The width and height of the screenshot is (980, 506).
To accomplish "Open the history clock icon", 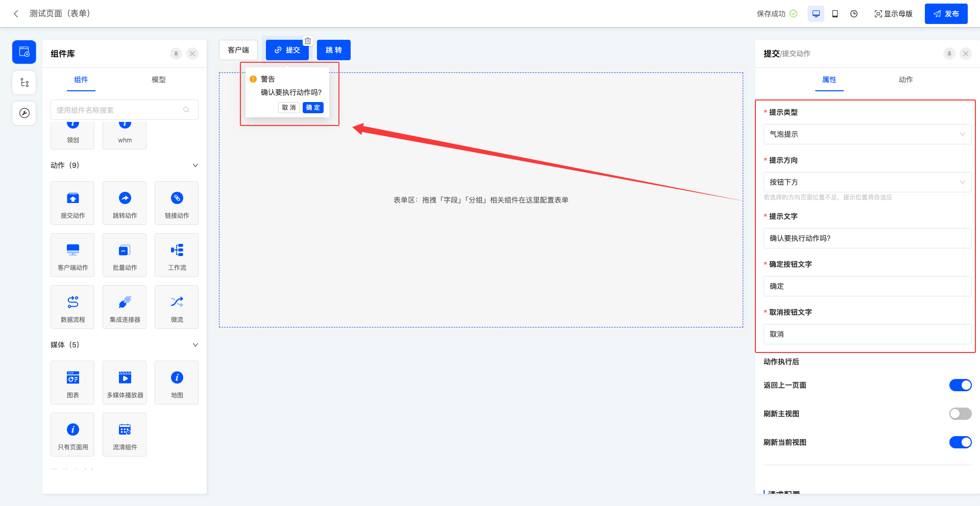I will [854, 14].
